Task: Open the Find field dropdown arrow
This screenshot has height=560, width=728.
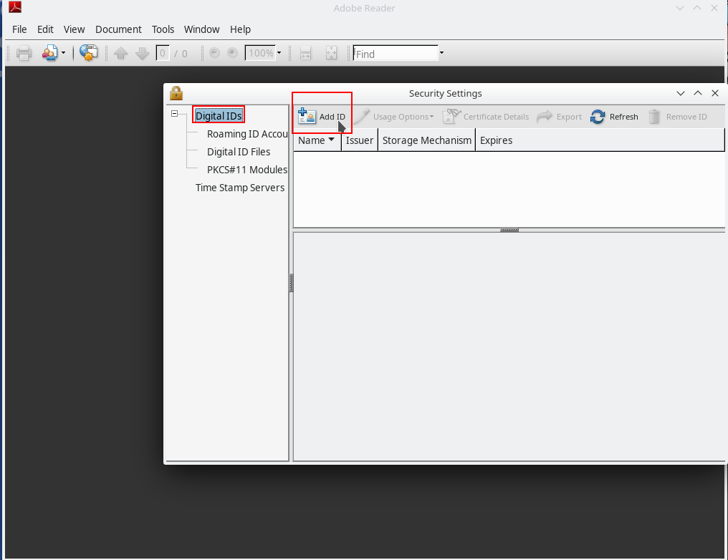Action: click(441, 54)
